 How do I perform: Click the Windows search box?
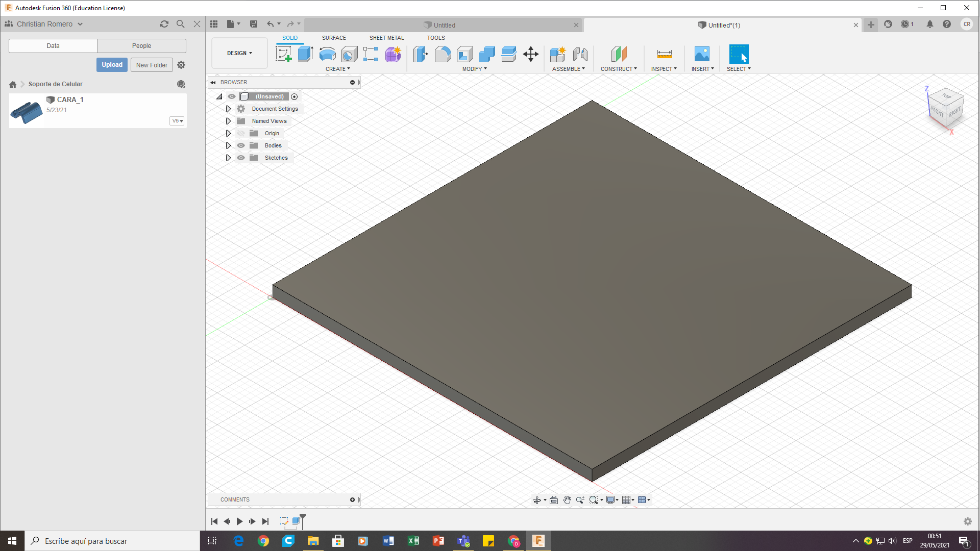(112, 541)
